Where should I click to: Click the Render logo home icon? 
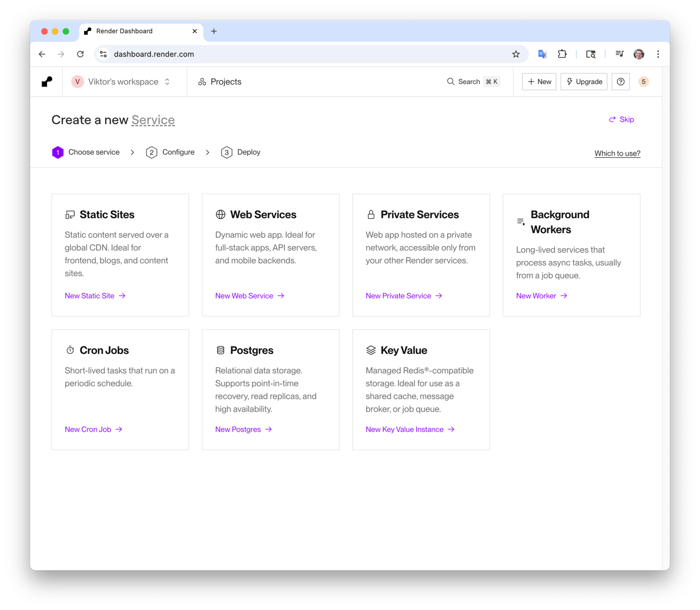coord(47,82)
